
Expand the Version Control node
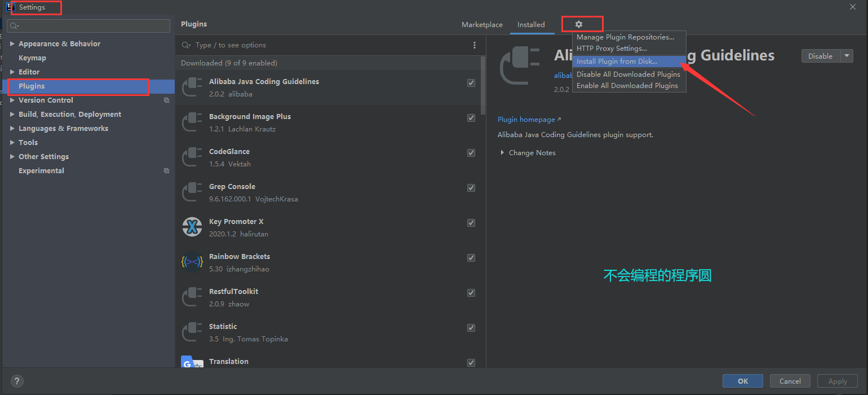coord(12,100)
